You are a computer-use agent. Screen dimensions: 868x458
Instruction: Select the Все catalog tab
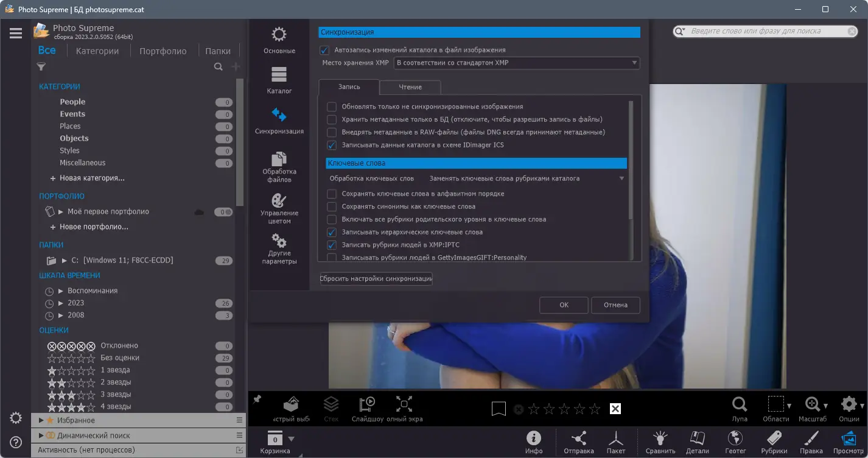tap(47, 51)
